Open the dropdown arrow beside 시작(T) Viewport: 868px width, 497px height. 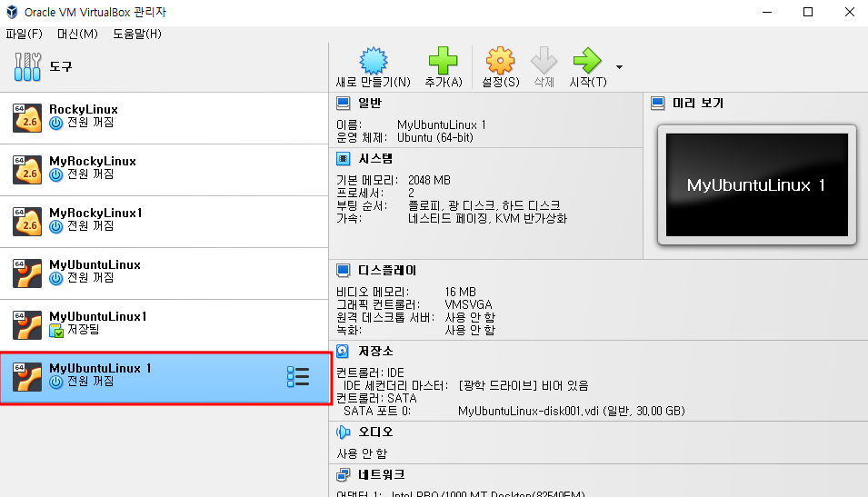click(x=620, y=67)
